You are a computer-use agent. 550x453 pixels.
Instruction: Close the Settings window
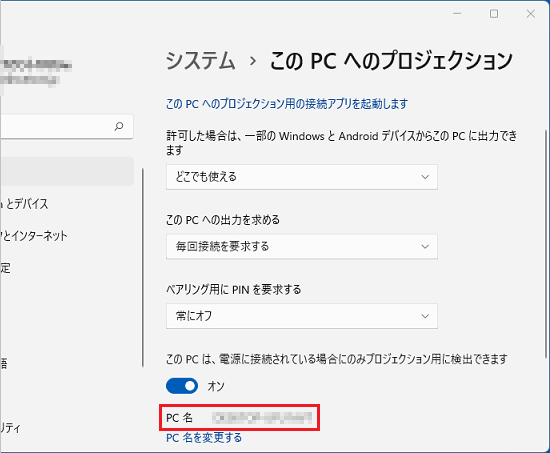tap(531, 14)
